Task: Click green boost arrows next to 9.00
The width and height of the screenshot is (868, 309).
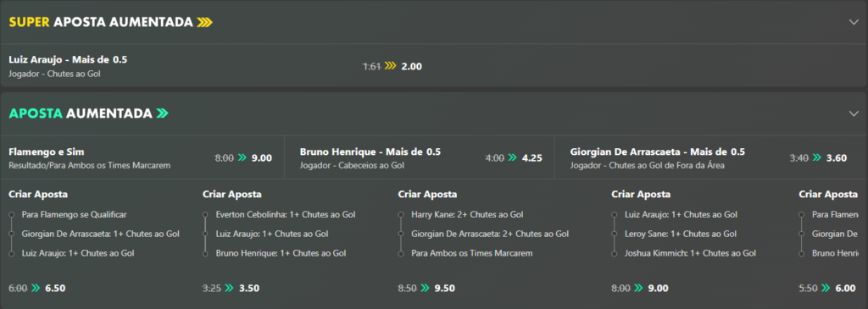Action: click(242, 157)
